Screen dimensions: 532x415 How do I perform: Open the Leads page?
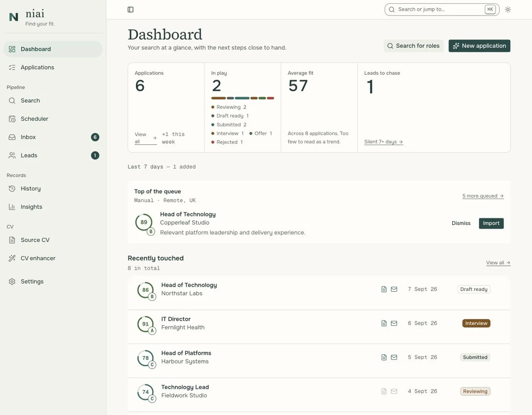coord(53,156)
